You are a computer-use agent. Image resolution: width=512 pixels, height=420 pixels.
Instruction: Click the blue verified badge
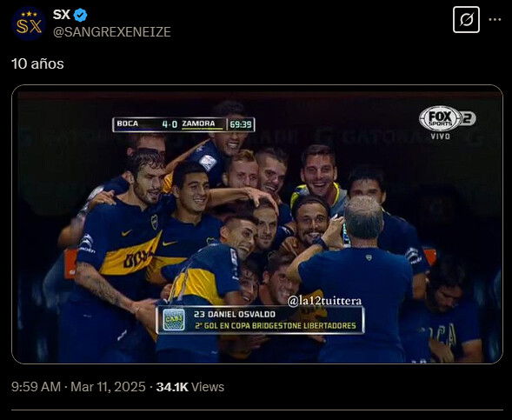click(80, 15)
